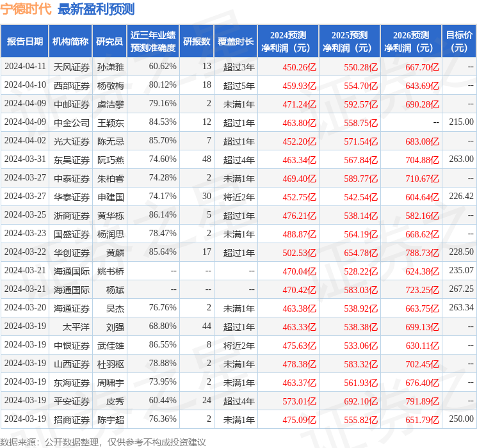Click target price 226.42

[x=461, y=196]
